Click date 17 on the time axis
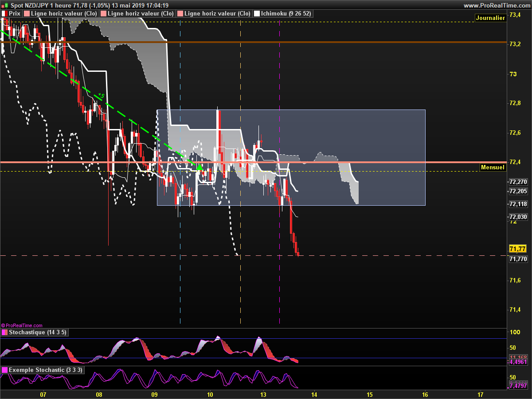The height and width of the screenshot is (399, 532). pos(481,394)
